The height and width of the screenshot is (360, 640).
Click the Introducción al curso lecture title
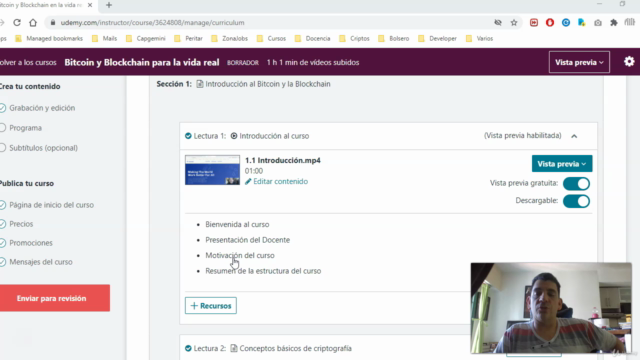274,136
